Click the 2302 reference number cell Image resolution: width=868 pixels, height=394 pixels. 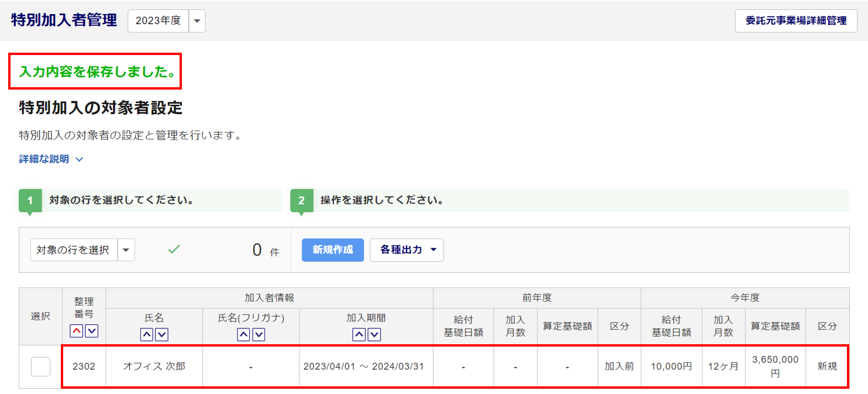point(84,366)
